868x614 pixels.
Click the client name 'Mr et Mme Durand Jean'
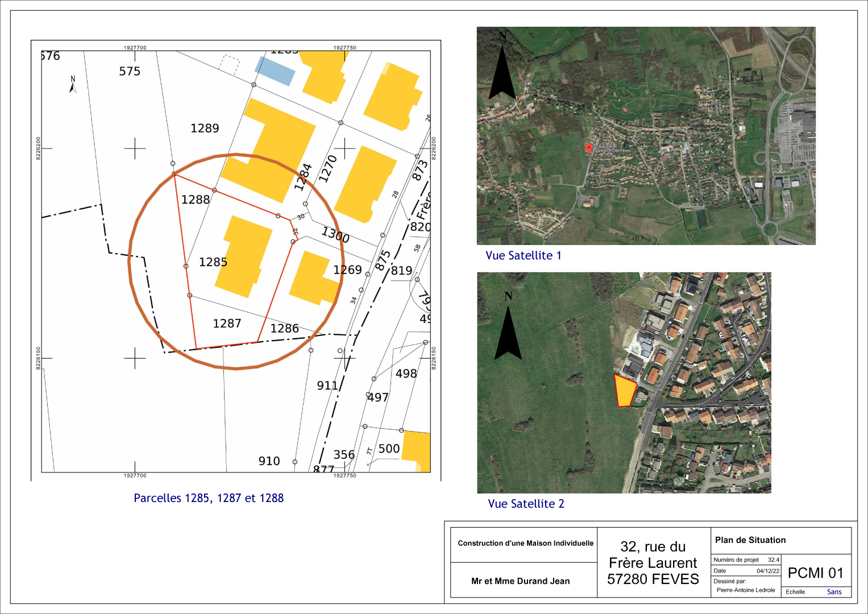tap(520, 581)
